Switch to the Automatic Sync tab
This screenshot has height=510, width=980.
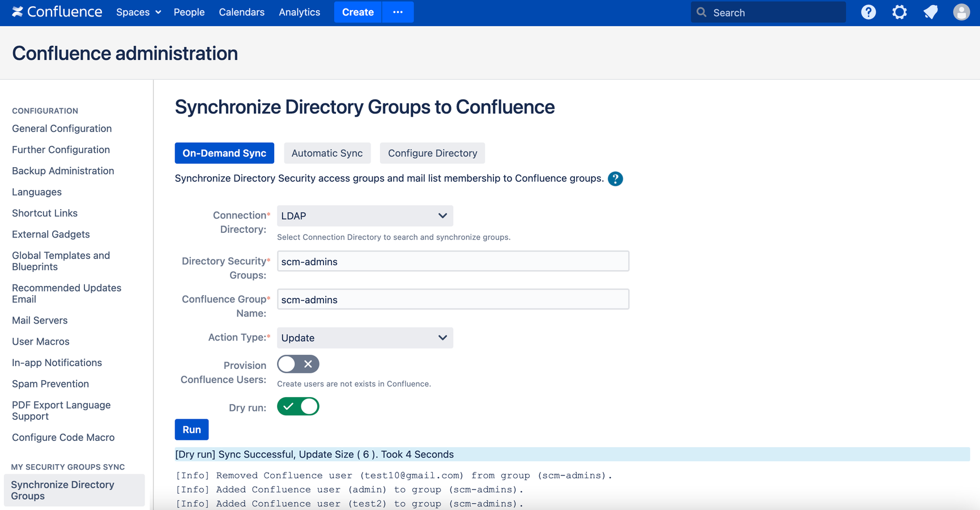[x=327, y=153]
